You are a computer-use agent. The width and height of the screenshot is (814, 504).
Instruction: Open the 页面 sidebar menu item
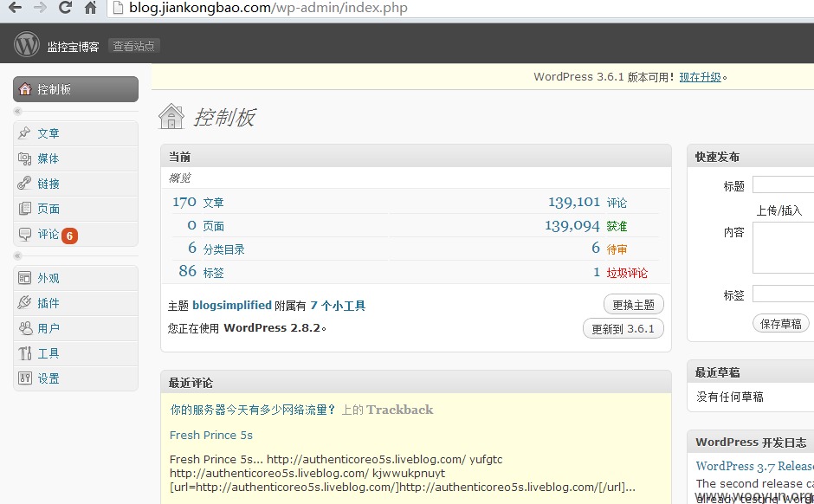coord(76,209)
